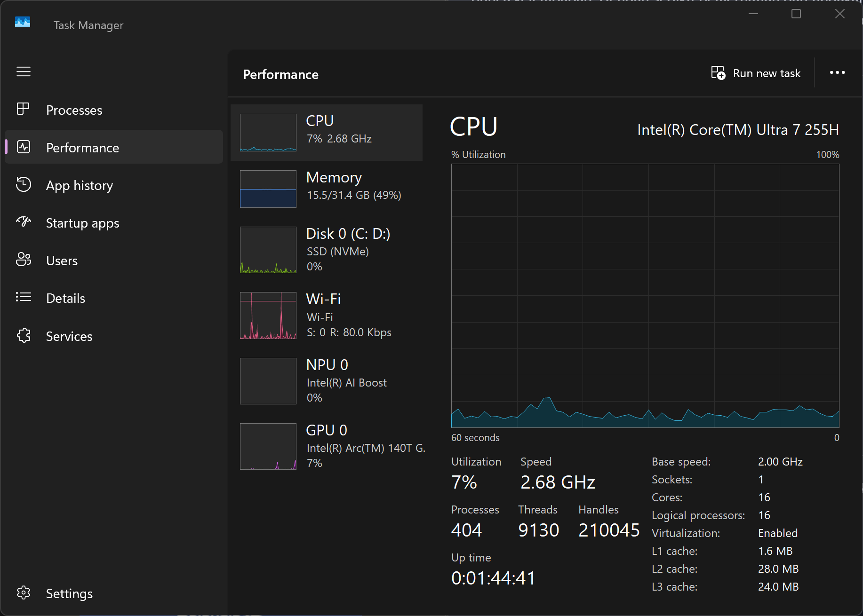
Task: Click the Services puzzle icon
Action: point(24,336)
